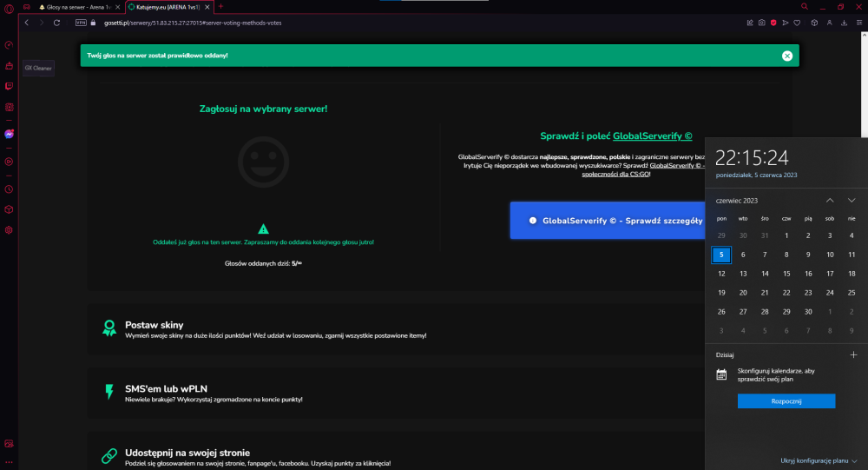
Task: Select day 15 in the calendar
Action: coord(786,274)
